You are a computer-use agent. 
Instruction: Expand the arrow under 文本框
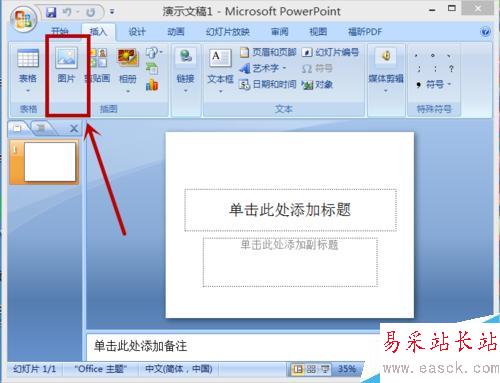(x=220, y=91)
